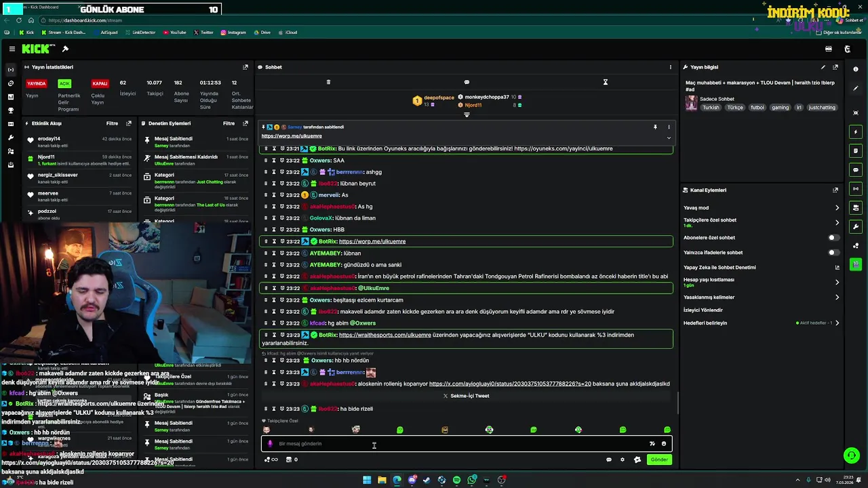The width and height of the screenshot is (868, 488).
Task: Open Spotify from the taskbar
Action: click(456, 480)
